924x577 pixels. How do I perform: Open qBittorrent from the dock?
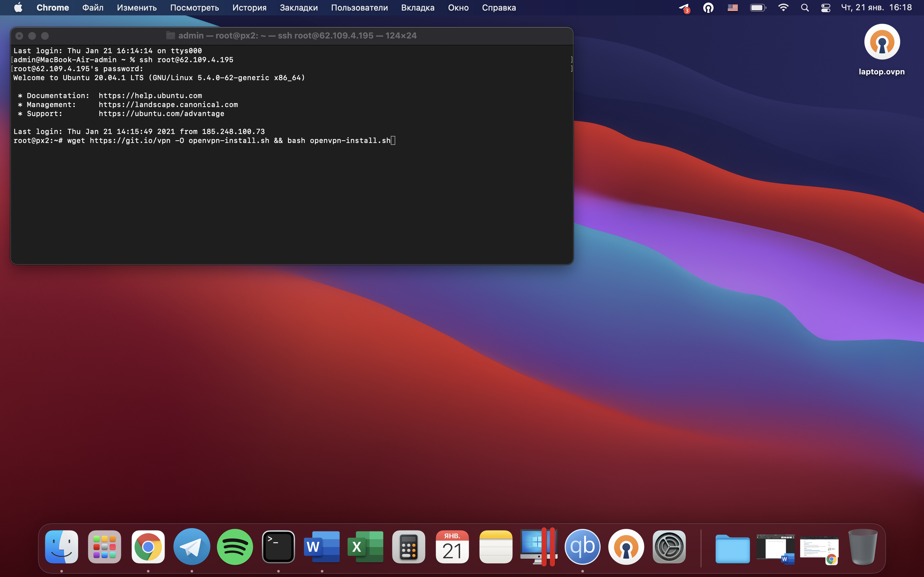pyautogui.click(x=582, y=547)
